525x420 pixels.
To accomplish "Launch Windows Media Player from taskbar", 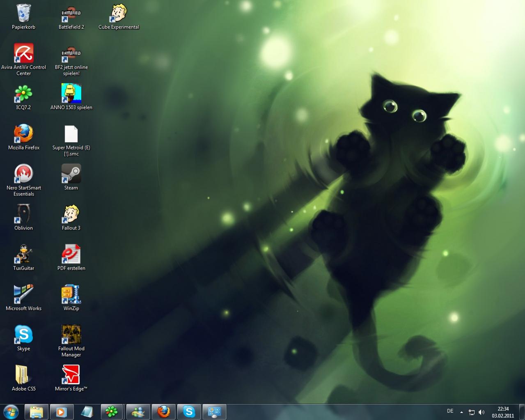I will [62, 412].
